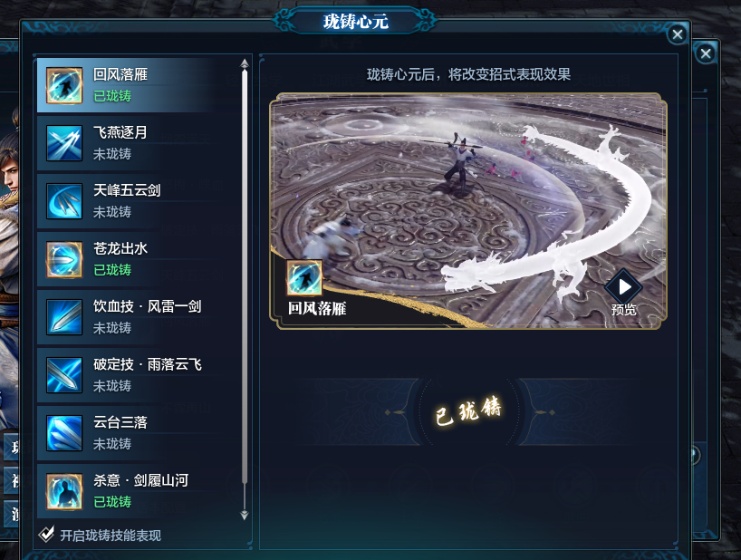Open the 飞燕逐月 未珑铸 entry

click(x=139, y=143)
